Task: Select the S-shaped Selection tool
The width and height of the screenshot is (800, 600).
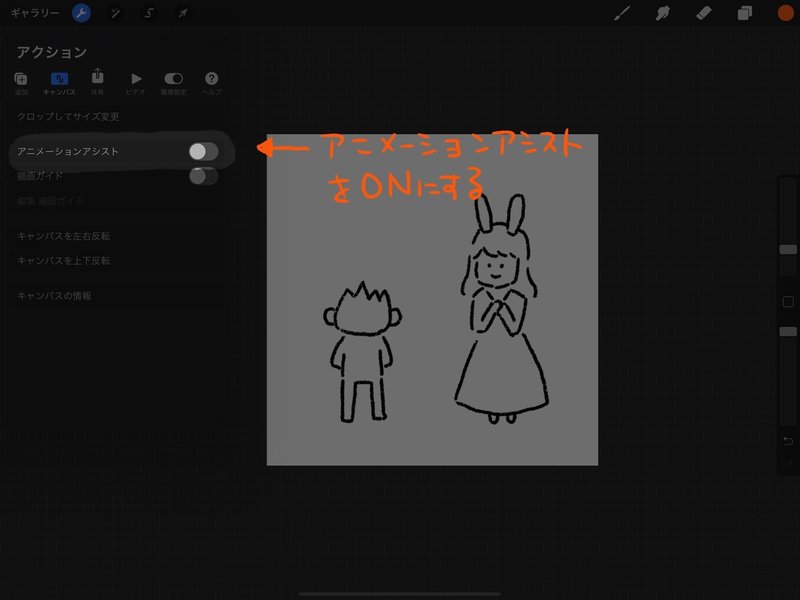Action: tap(149, 13)
